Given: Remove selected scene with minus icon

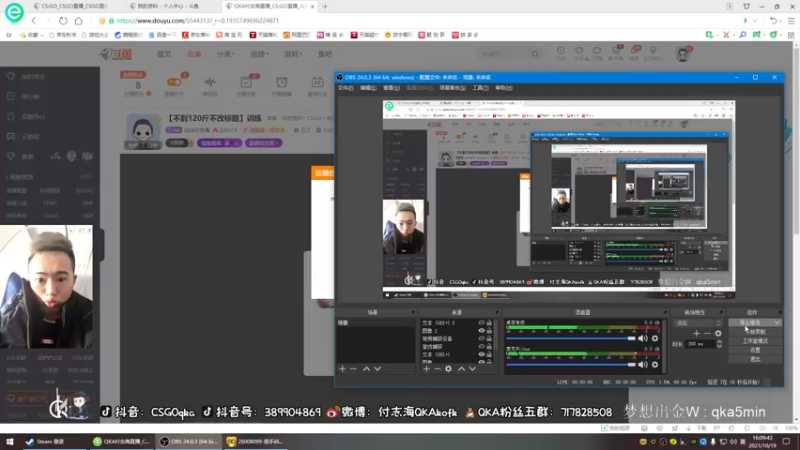Looking at the screenshot, I should pyautogui.click(x=354, y=368).
